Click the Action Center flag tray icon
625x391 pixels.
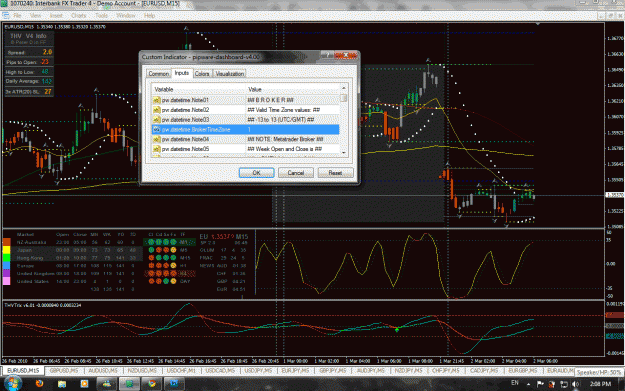(540, 384)
